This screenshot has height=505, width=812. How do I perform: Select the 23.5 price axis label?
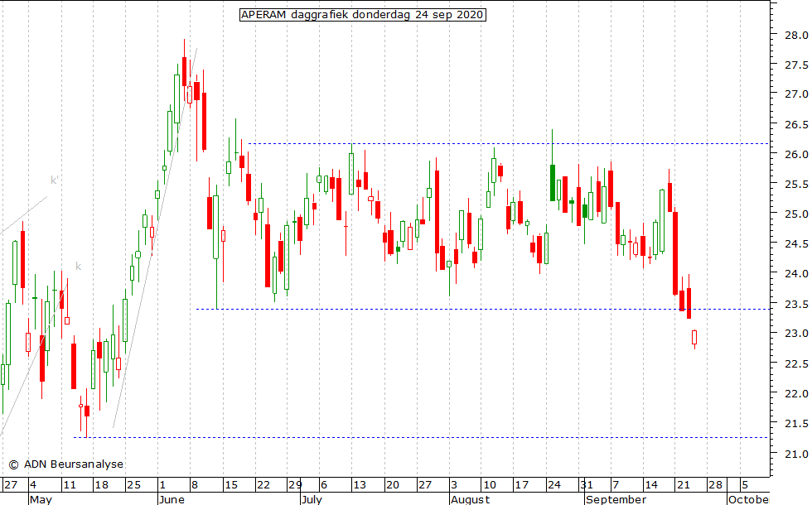[796, 305]
